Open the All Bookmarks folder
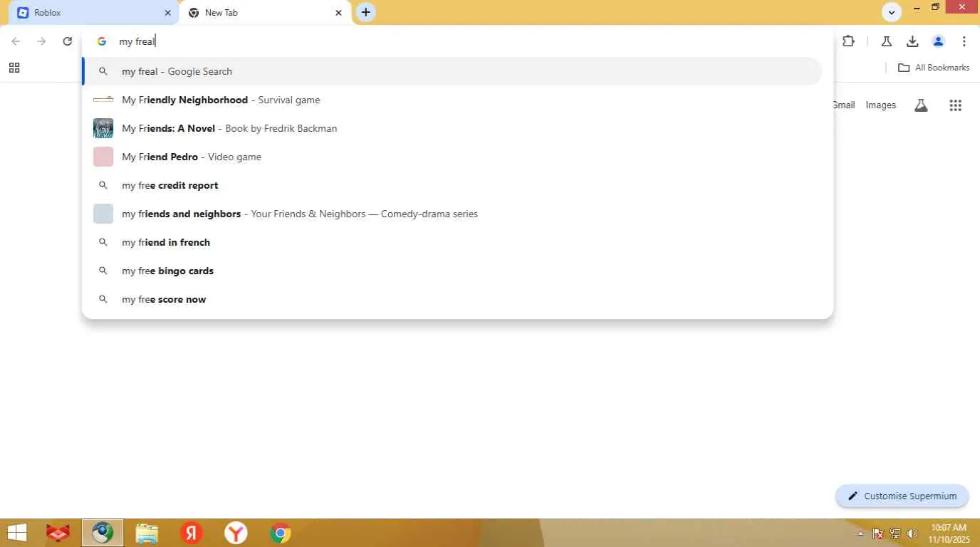The image size is (980, 547). (x=934, y=68)
